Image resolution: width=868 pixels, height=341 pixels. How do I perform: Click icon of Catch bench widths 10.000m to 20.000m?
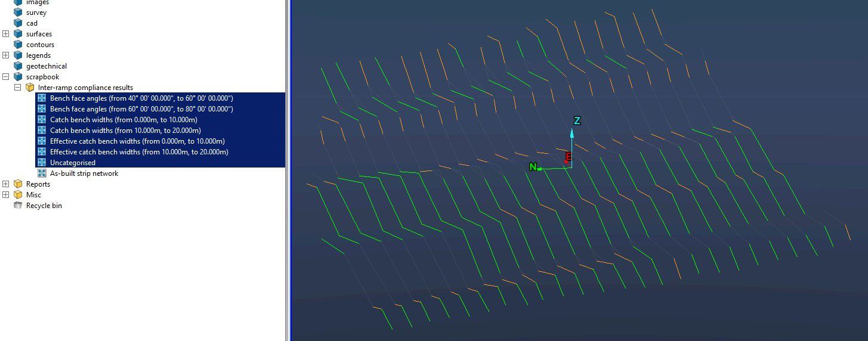click(42, 131)
